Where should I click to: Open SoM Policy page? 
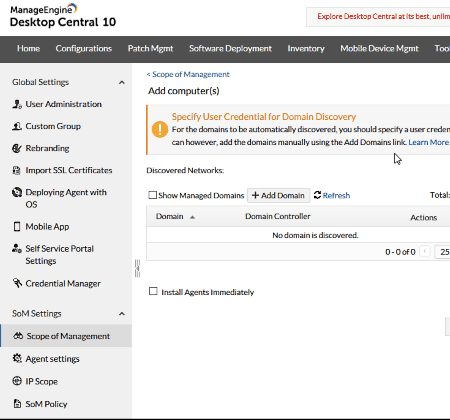(x=46, y=404)
